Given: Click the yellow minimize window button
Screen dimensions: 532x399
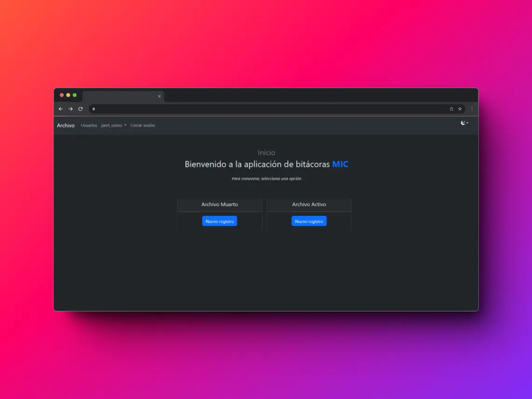Looking at the screenshot, I should click(68, 95).
